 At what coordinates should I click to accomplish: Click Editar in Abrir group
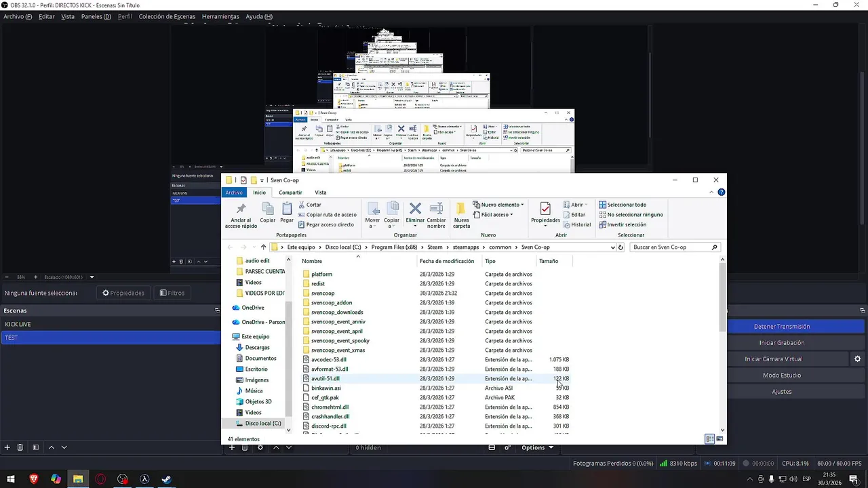click(574, 215)
